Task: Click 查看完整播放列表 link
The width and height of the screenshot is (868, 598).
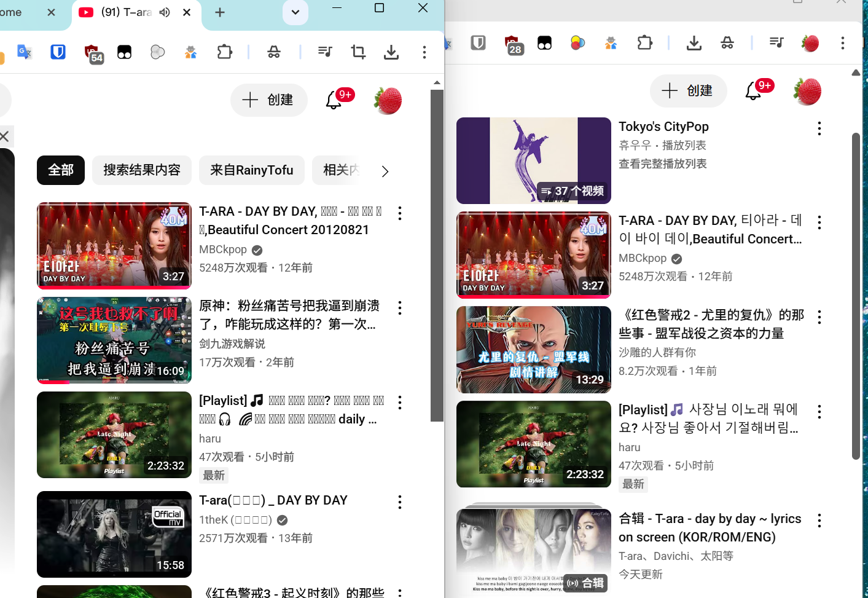Action: coord(663,164)
